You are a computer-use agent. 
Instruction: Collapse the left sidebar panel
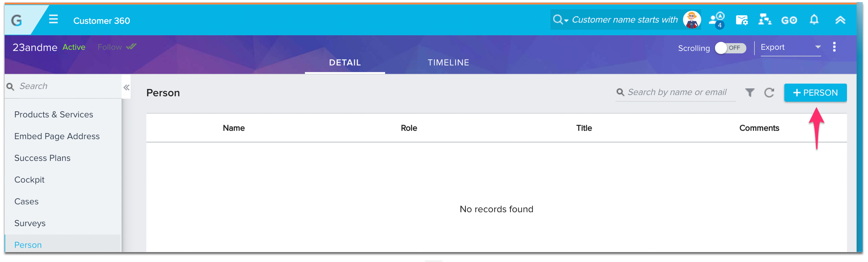(x=126, y=88)
